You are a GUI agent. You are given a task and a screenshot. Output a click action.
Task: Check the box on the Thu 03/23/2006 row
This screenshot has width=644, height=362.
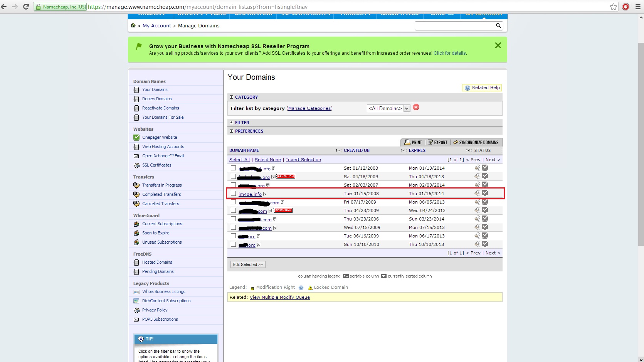233,219
